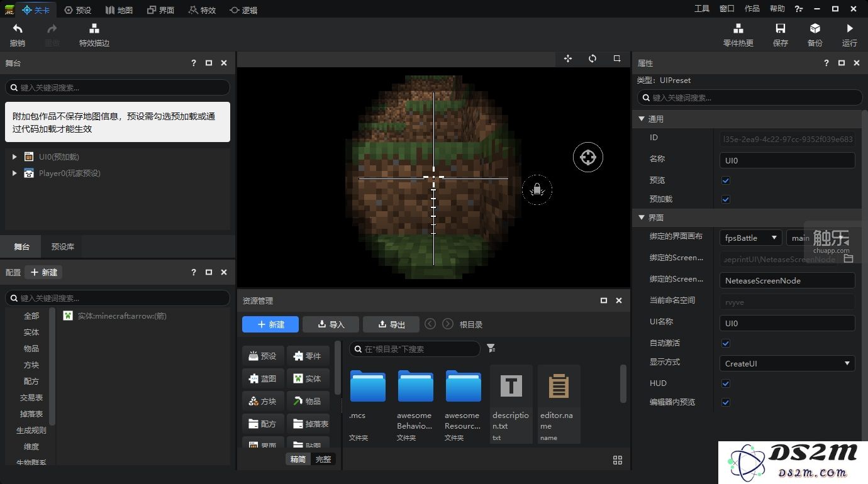Select the rectangle tool in viewport toolbar
Image resolution: width=868 pixels, height=484 pixels.
(617, 58)
